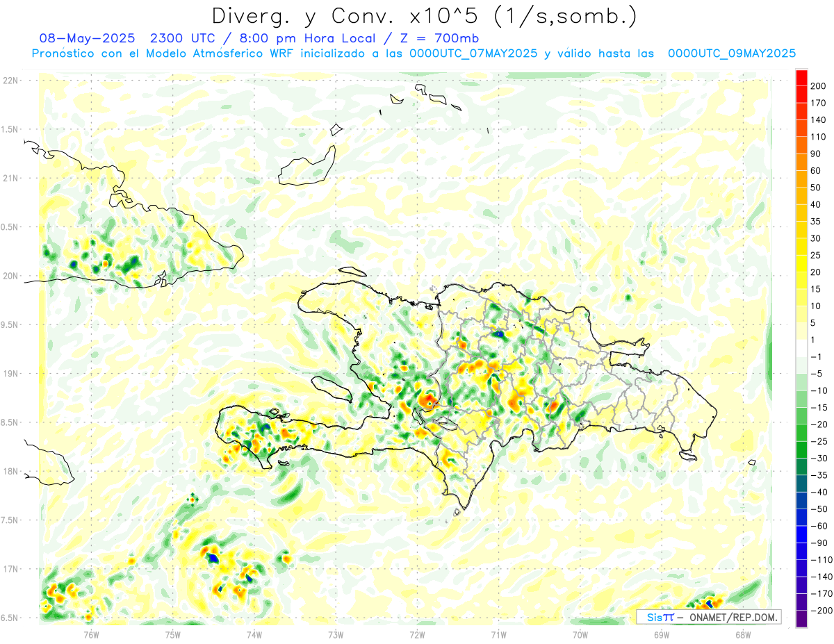The image size is (834, 644).
Task: Click the "21N" latitude label
Action: click(10, 178)
